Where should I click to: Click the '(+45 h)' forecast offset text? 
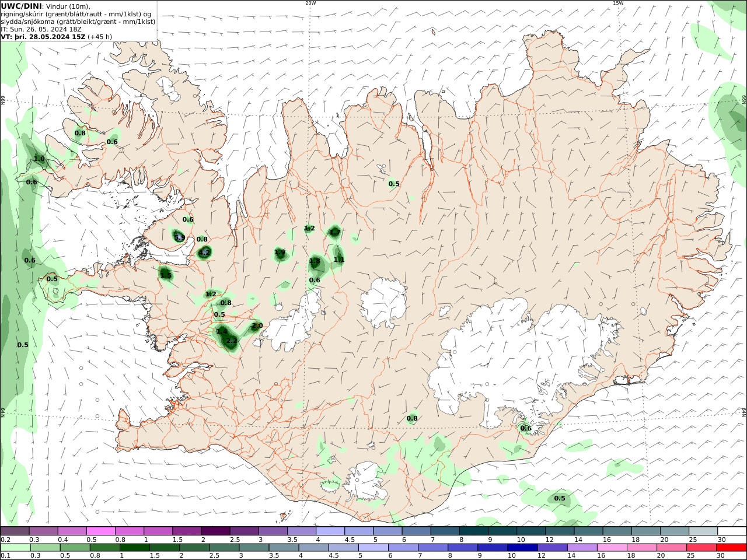pyautogui.click(x=100, y=36)
